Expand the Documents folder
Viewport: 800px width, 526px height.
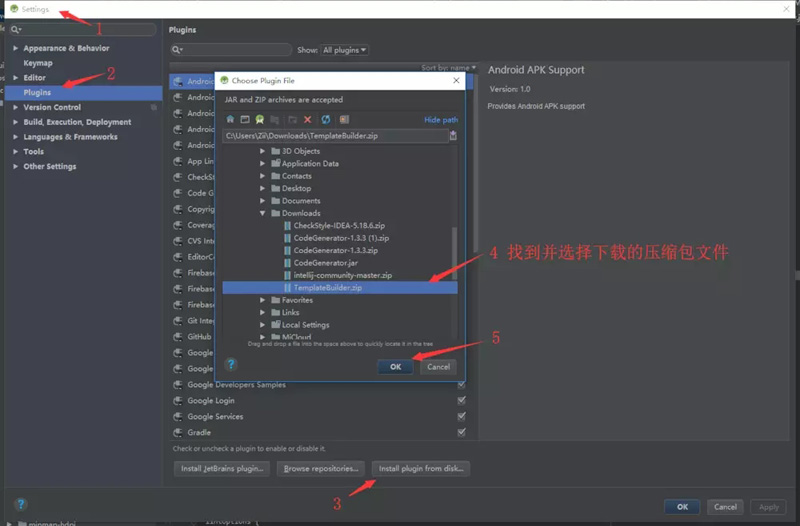pos(262,201)
